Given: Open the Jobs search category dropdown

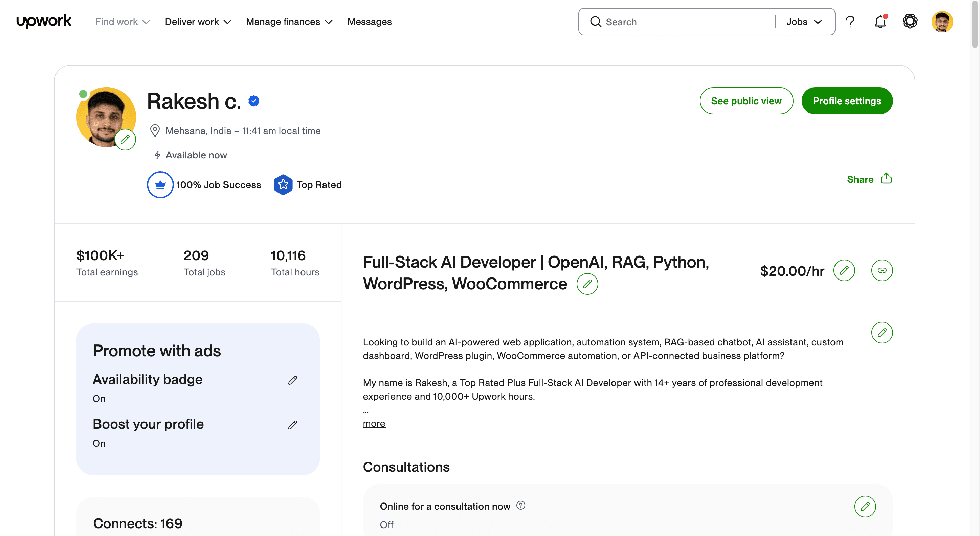Looking at the screenshot, I should tap(804, 22).
